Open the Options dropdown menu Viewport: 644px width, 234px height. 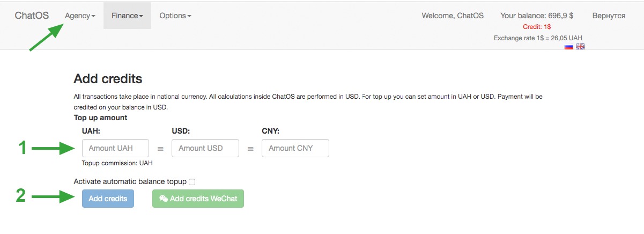coord(175,16)
